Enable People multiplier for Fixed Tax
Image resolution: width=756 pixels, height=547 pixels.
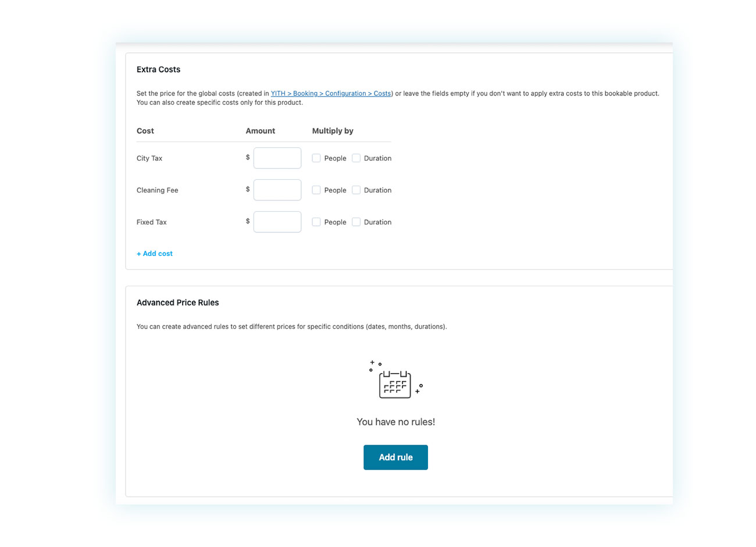(316, 222)
